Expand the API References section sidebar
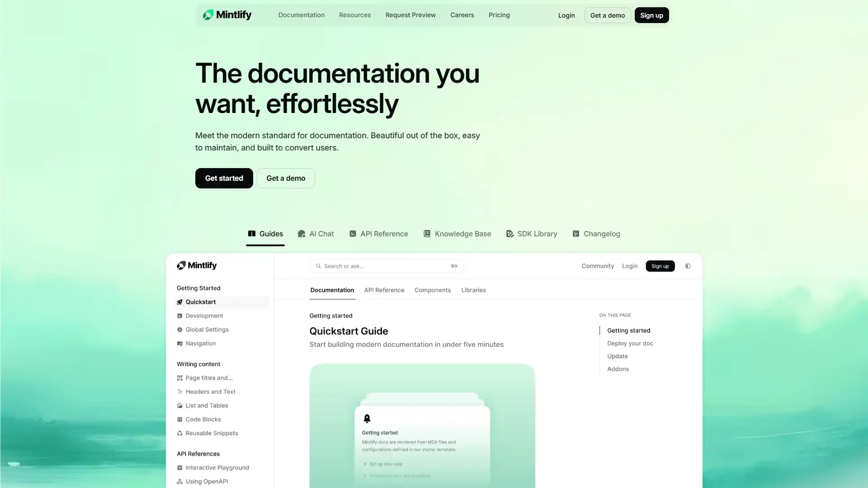 tap(198, 454)
